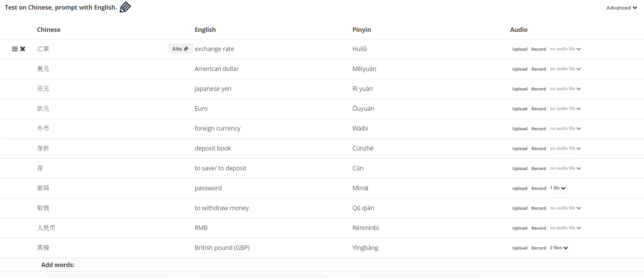644x278 pixels.
Task: Open Alts editor for 汇率
Action: (180, 49)
